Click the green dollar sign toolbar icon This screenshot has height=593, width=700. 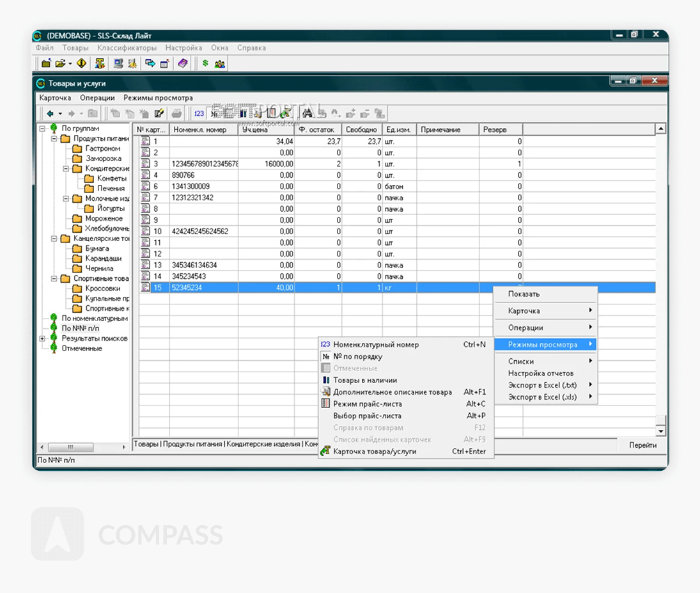[205, 63]
